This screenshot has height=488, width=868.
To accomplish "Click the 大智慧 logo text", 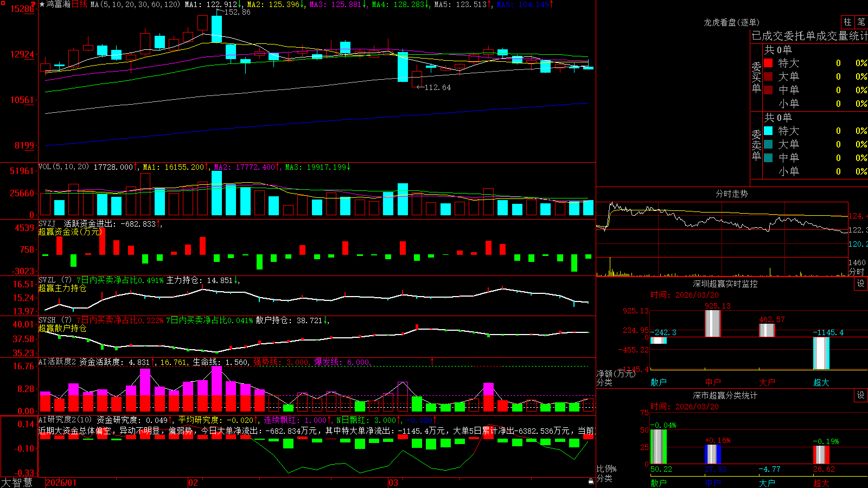I will [x=17, y=482].
